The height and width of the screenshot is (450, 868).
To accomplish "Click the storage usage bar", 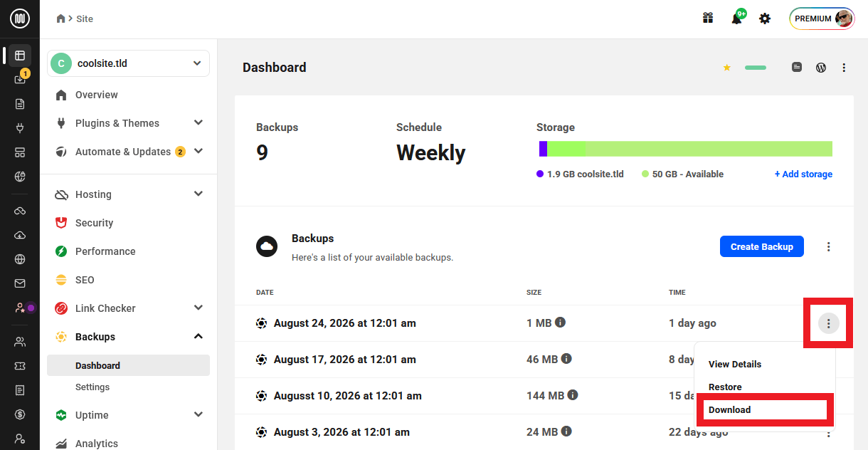I will (686, 149).
